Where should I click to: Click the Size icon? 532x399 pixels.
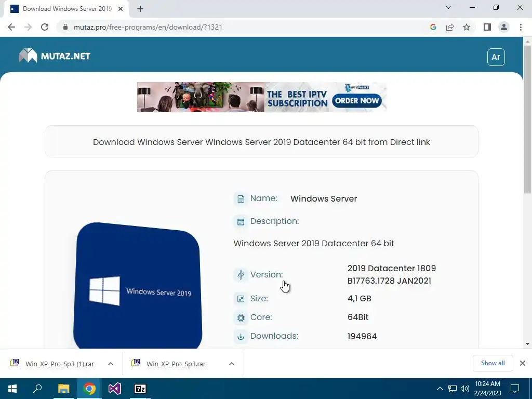pos(241,299)
